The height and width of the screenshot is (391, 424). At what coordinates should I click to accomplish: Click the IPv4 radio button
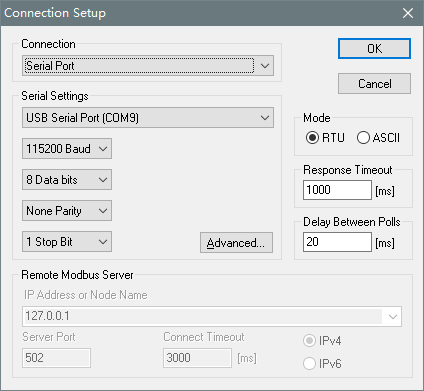[x=309, y=341]
